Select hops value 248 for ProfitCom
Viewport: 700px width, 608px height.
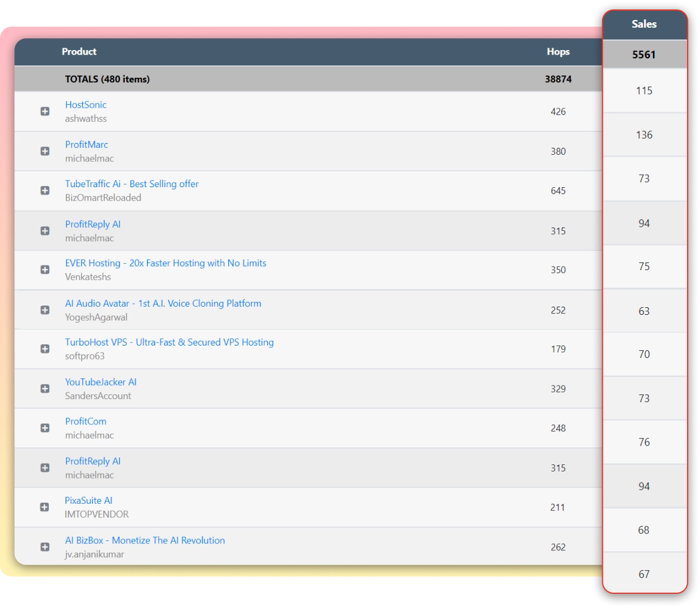pyautogui.click(x=558, y=428)
